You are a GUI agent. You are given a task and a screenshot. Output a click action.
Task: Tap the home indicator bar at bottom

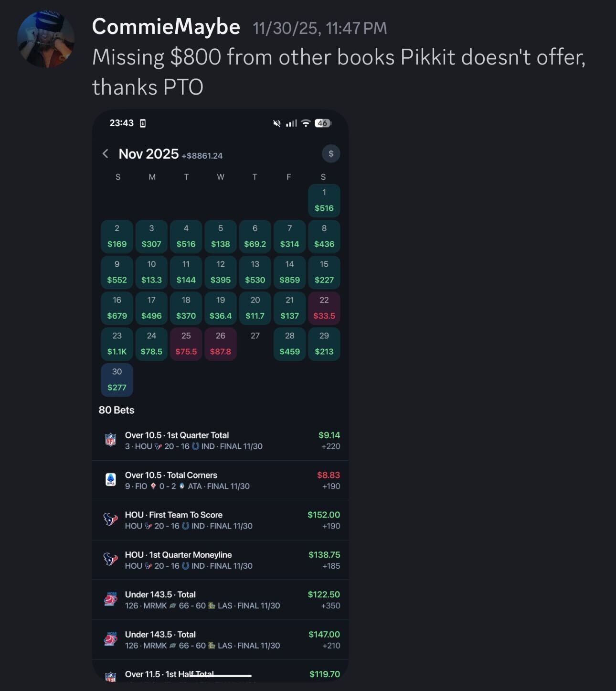[x=220, y=676]
